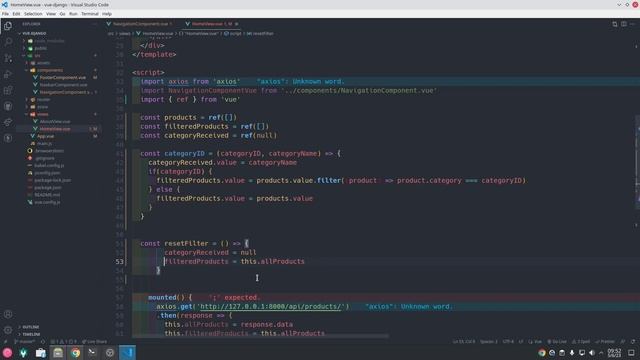
Task: Open README.md in explorer
Action: pos(47,195)
